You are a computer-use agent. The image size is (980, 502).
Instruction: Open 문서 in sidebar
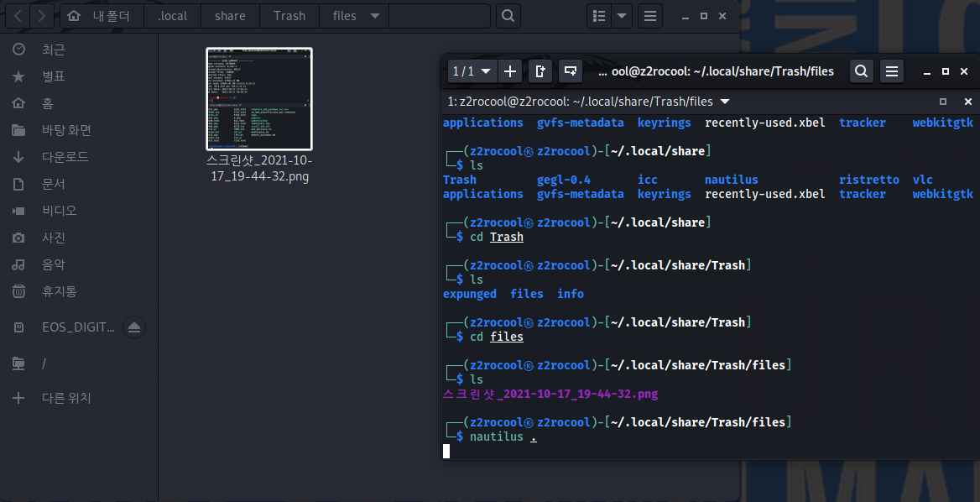[79, 184]
